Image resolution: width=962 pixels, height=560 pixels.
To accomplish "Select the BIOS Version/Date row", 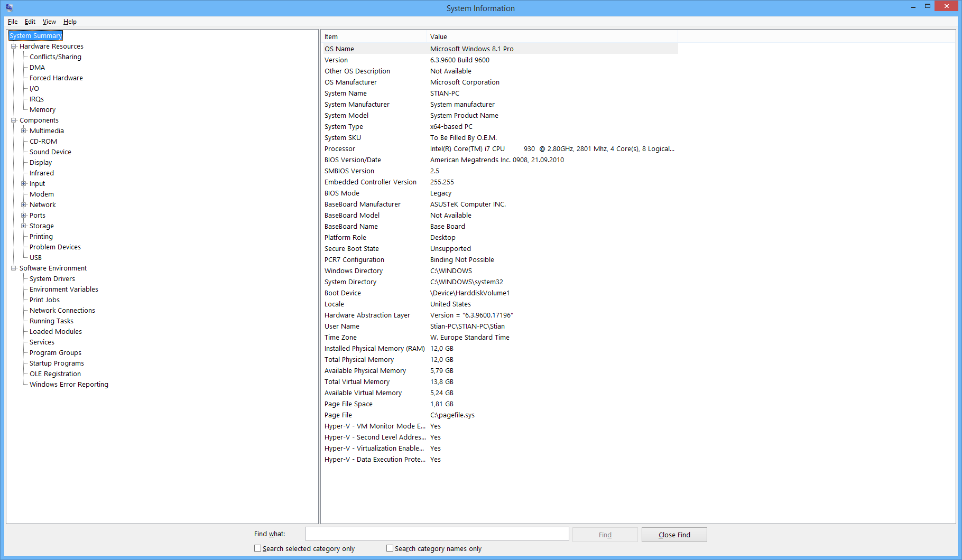I will tap(499, 160).
